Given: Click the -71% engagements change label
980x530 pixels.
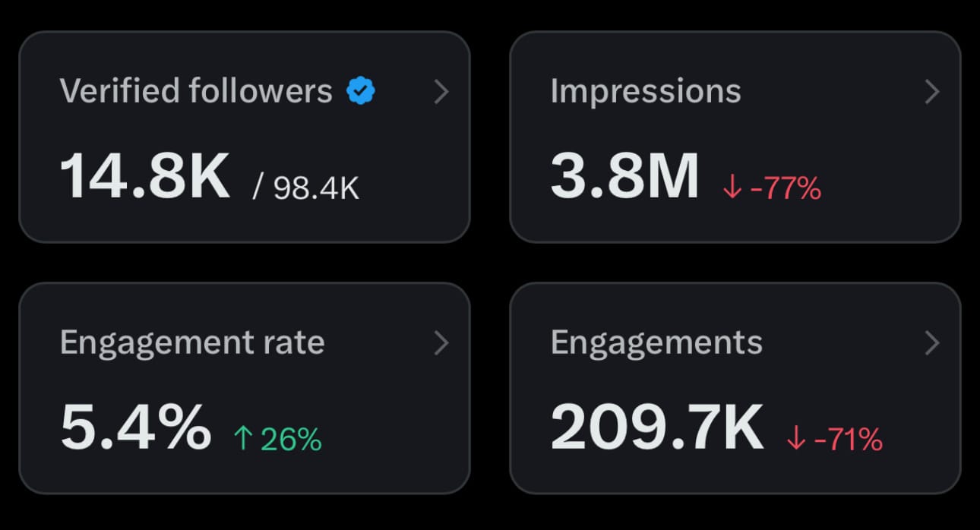Looking at the screenshot, I should [x=848, y=439].
